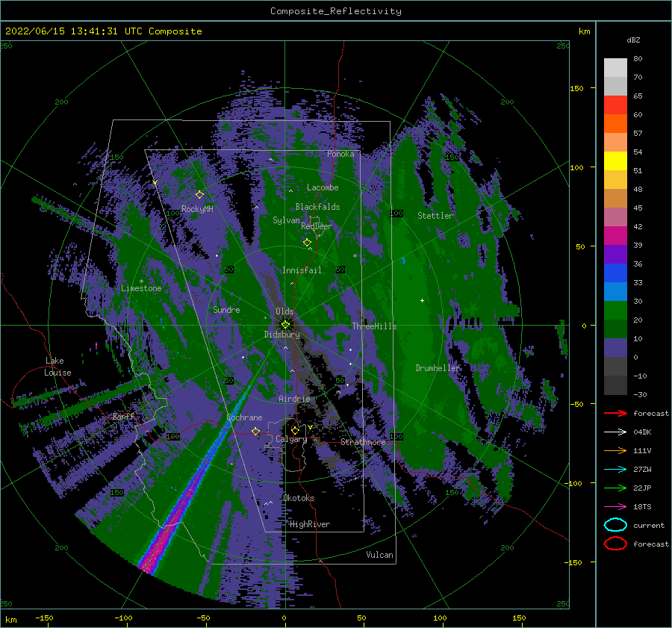Image resolution: width=672 pixels, height=628 pixels.
Task: Click the bright green swatch between 30 and 20 dBZ
Action: pos(615,310)
